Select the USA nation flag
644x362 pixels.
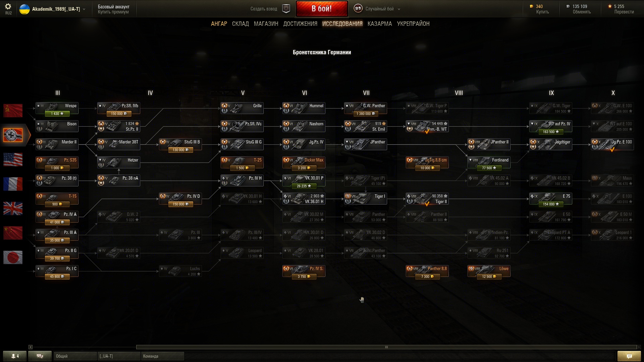[13, 159]
